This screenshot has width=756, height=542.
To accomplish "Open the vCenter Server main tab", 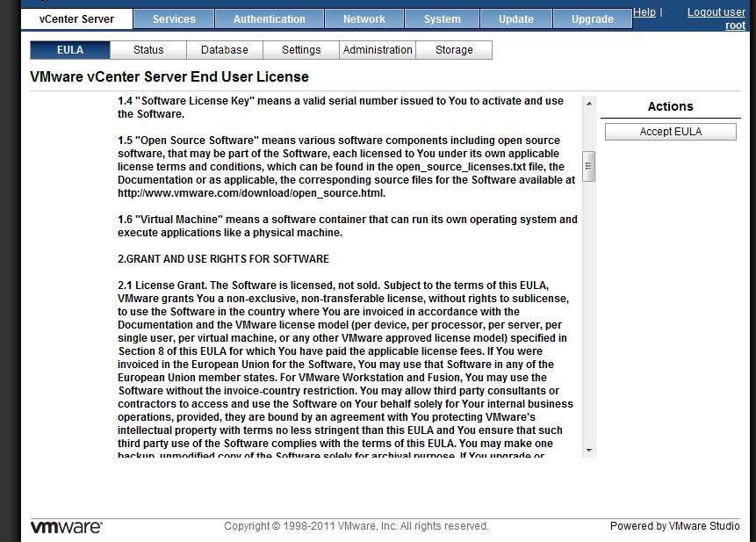I will click(76, 19).
